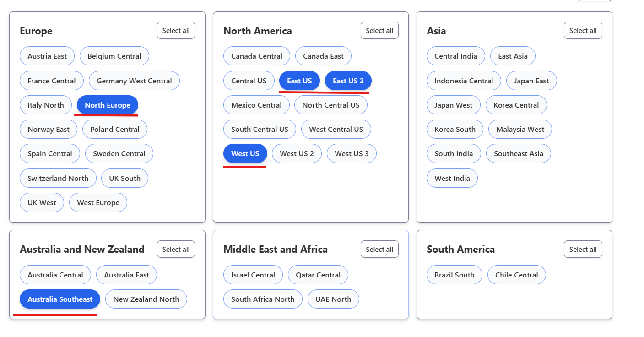Select all Australia and New Zealand regions

[176, 250]
